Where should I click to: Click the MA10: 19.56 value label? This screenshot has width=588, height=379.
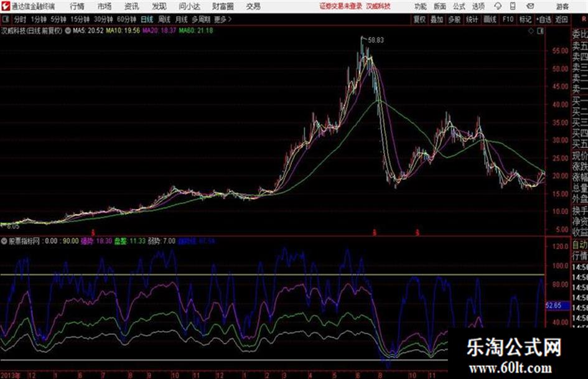click(x=123, y=30)
